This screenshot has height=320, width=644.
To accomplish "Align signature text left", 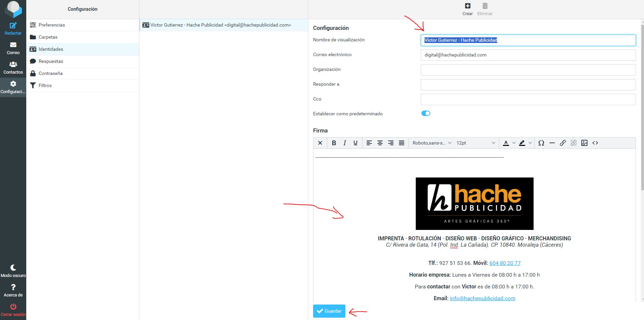I will point(369,143).
